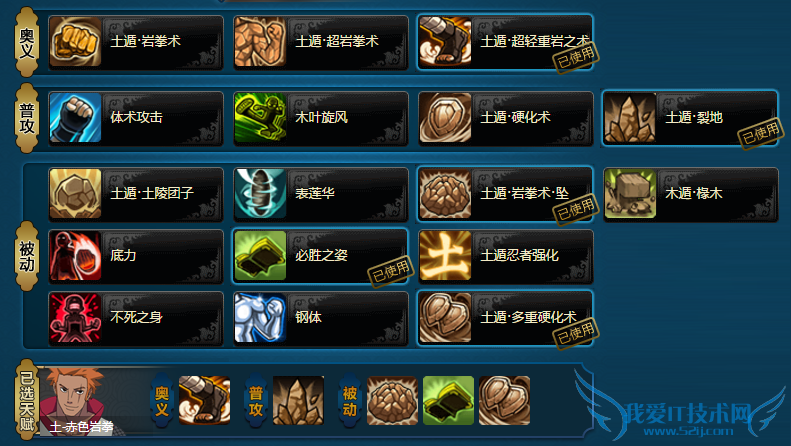Deselect the used 土遁·超轻重岩之术 skill
Image resolution: width=791 pixels, height=446 pixels.
[505, 42]
